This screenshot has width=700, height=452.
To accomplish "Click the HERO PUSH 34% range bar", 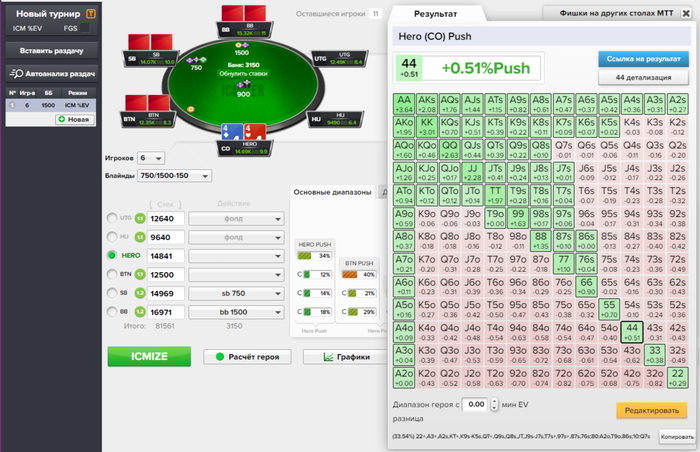I will 314,256.
